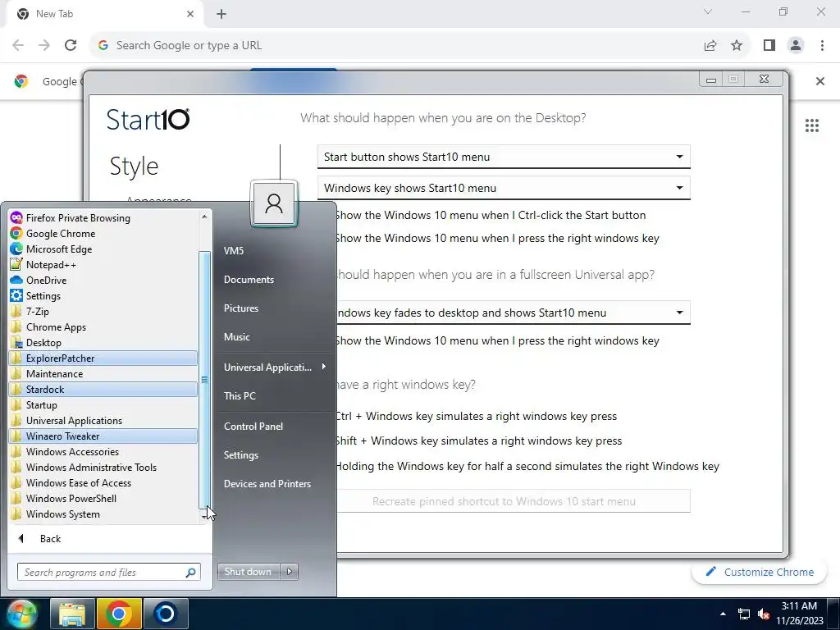Switch to Chrome on the taskbar
This screenshot has height=630, width=840.
(x=119, y=614)
